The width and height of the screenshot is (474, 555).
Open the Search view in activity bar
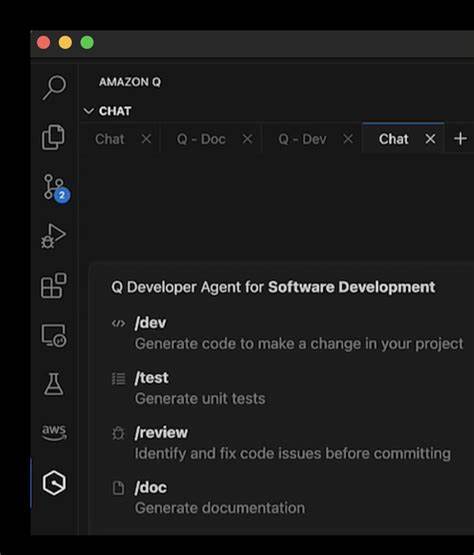(x=54, y=87)
